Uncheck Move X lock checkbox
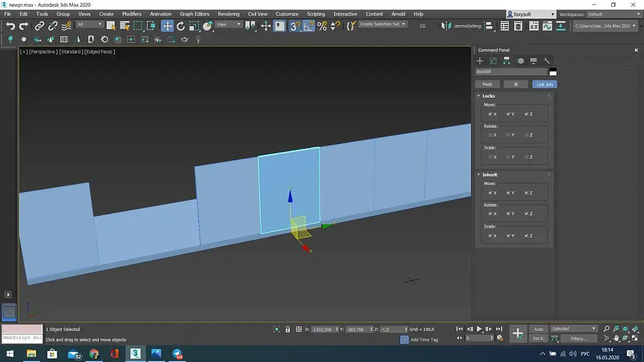The height and width of the screenshot is (362, 644). 491,114
